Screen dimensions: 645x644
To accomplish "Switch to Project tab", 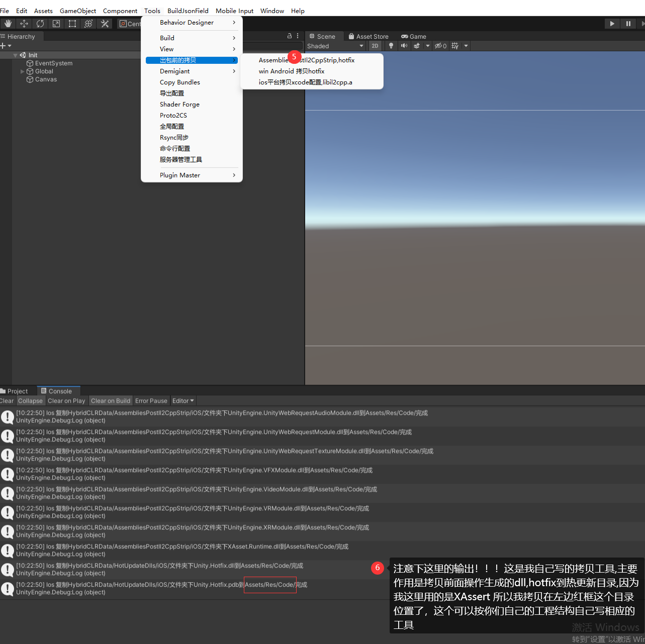I will (15, 391).
